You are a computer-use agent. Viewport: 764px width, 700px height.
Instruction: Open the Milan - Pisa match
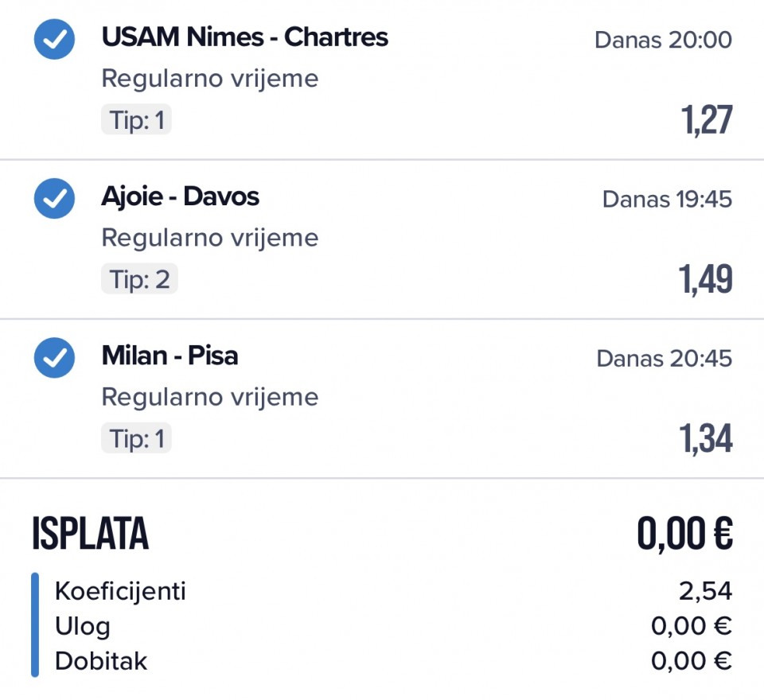tap(170, 356)
